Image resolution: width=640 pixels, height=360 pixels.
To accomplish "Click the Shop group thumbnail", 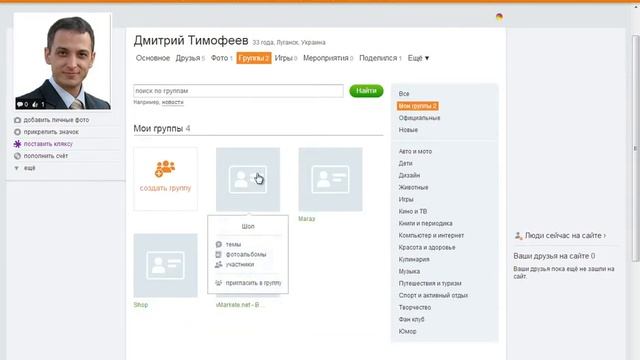I will (165, 265).
